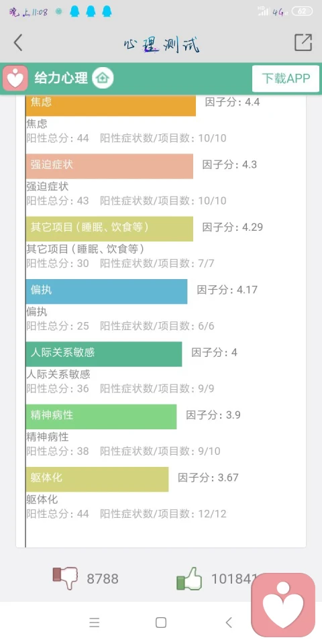The height and width of the screenshot is (644, 322).
Task: Open the share/external link icon
Action: [x=303, y=42]
